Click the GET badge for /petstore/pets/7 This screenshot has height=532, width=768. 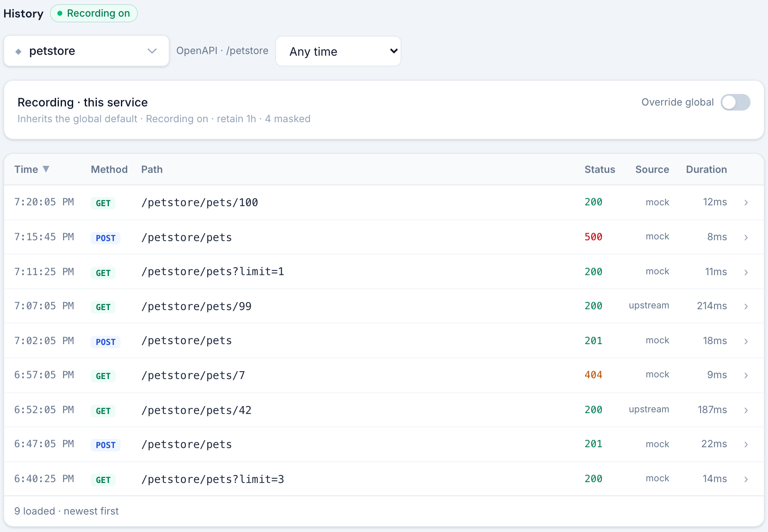[103, 376]
